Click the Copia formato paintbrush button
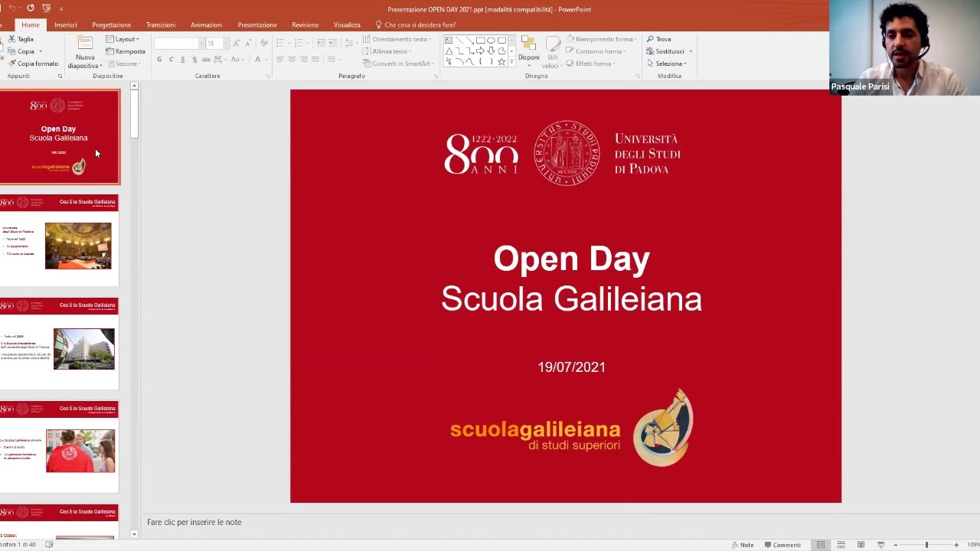This screenshot has height=551, width=980. 33,64
